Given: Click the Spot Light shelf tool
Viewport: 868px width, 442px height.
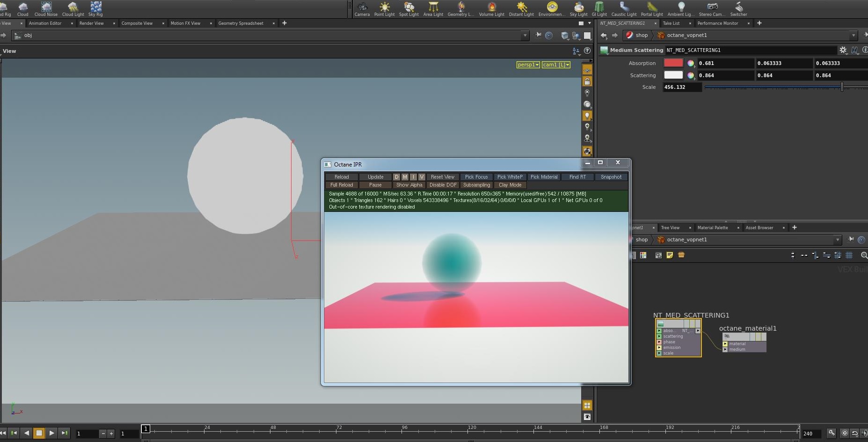Looking at the screenshot, I should [x=408, y=8].
